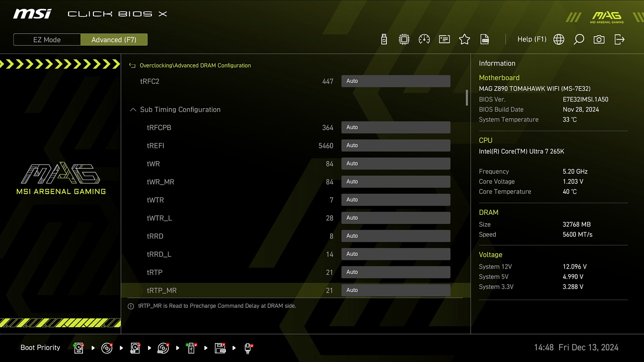Click the DRAM speed value 5600 MT/s
The image size is (644, 362).
[578, 234]
